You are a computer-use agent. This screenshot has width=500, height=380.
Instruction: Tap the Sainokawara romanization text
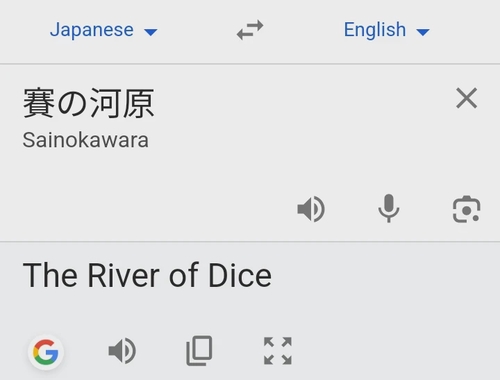(x=86, y=140)
